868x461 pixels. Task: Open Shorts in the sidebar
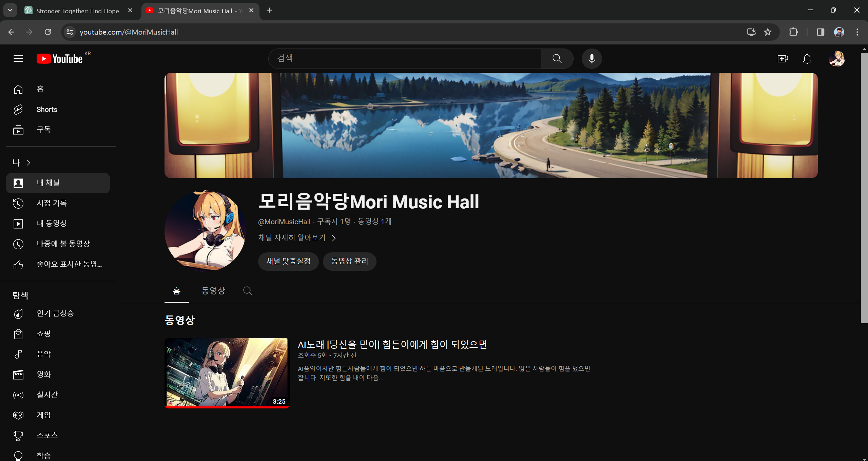pos(47,110)
